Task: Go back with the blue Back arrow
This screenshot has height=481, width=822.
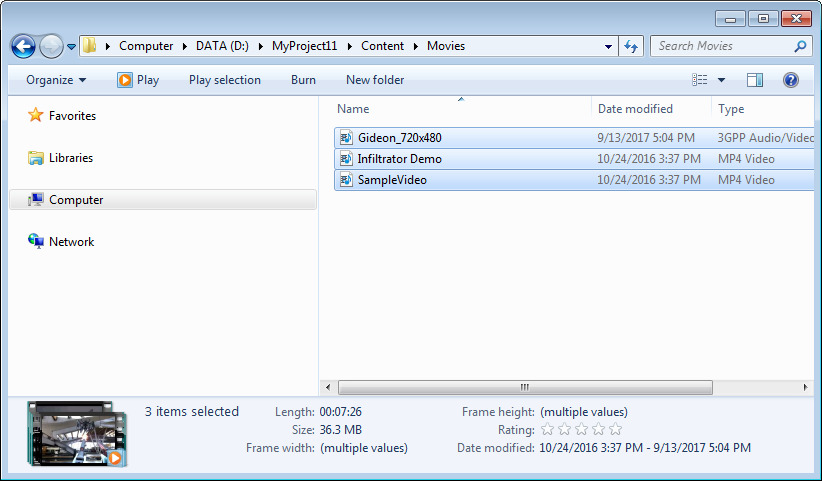Action: click(x=23, y=47)
